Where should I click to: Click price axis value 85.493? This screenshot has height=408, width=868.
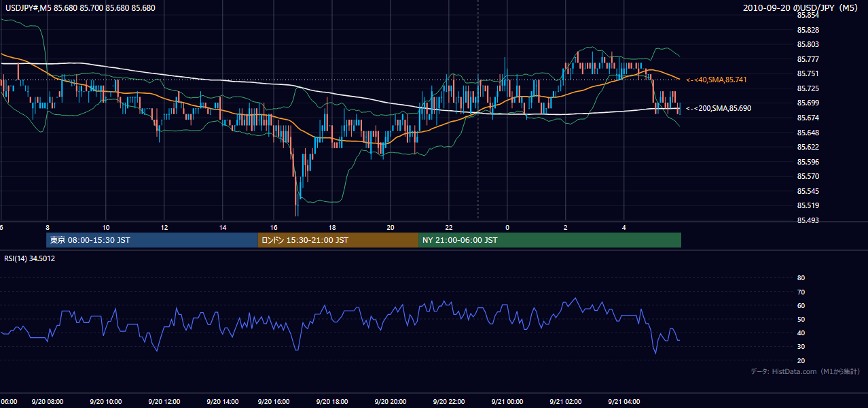pyautogui.click(x=808, y=220)
